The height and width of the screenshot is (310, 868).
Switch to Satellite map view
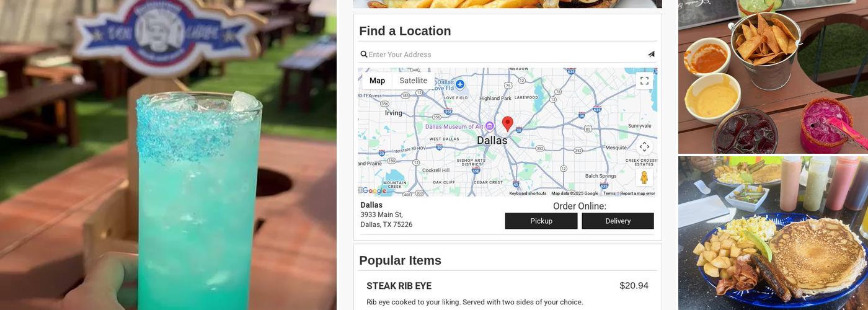pos(413,81)
